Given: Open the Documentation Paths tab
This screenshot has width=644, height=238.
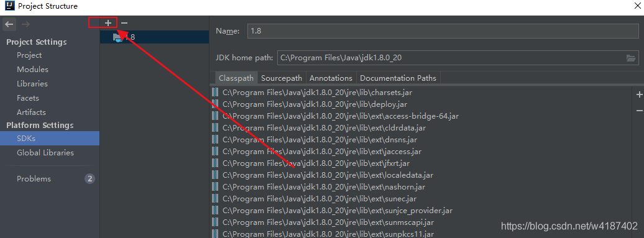Looking at the screenshot, I should coord(398,78).
